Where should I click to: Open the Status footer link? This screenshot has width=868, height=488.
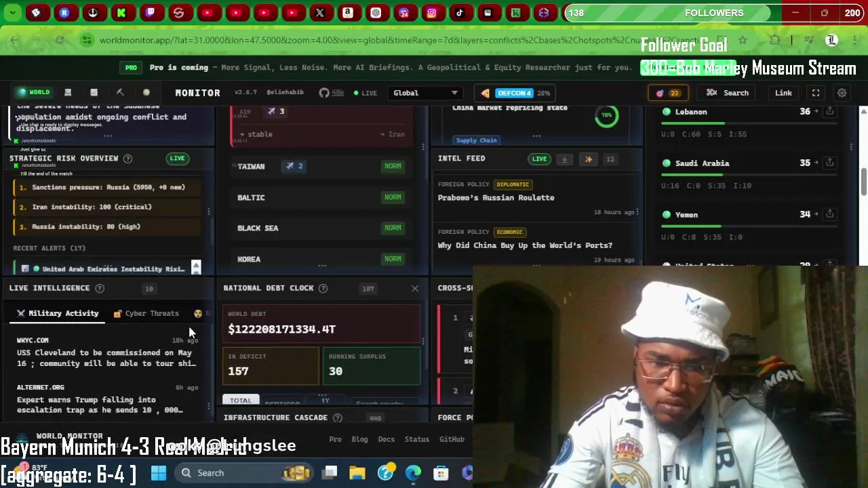(x=417, y=439)
